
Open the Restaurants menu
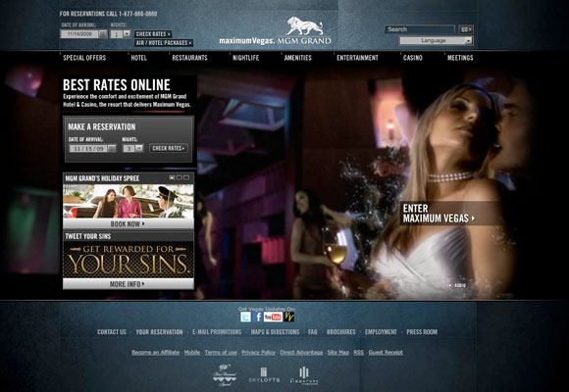(x=189, y=58)
